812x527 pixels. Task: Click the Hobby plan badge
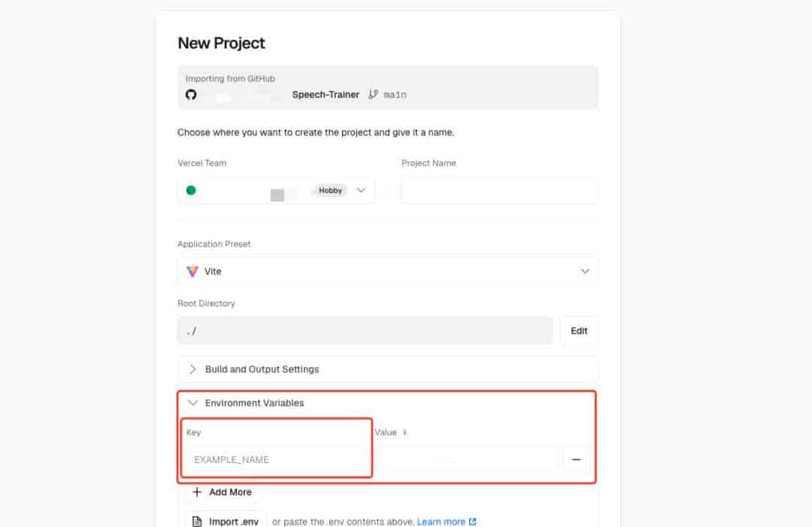[330, 191]
